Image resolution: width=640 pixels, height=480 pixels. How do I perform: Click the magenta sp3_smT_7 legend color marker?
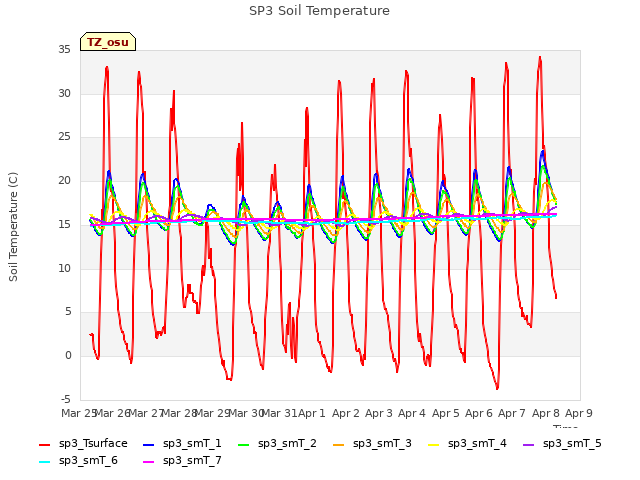[x=149, y=462]
